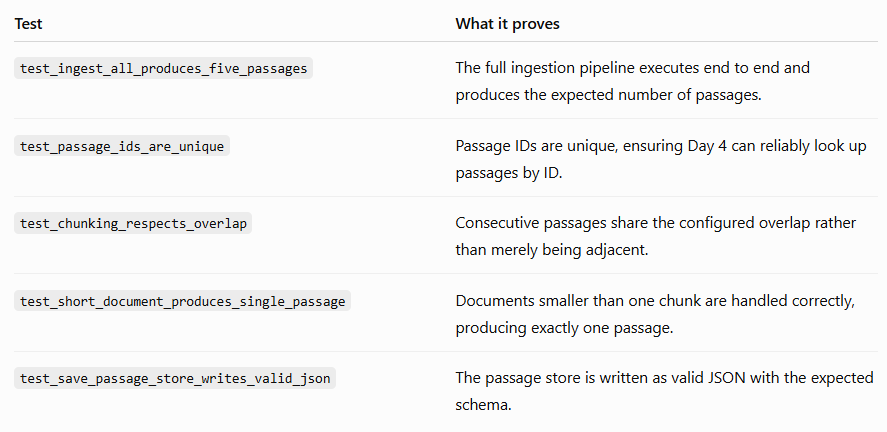Click the Passage IDs are unique description
Viewport: 887px width, 432px height.
(661, 159)
